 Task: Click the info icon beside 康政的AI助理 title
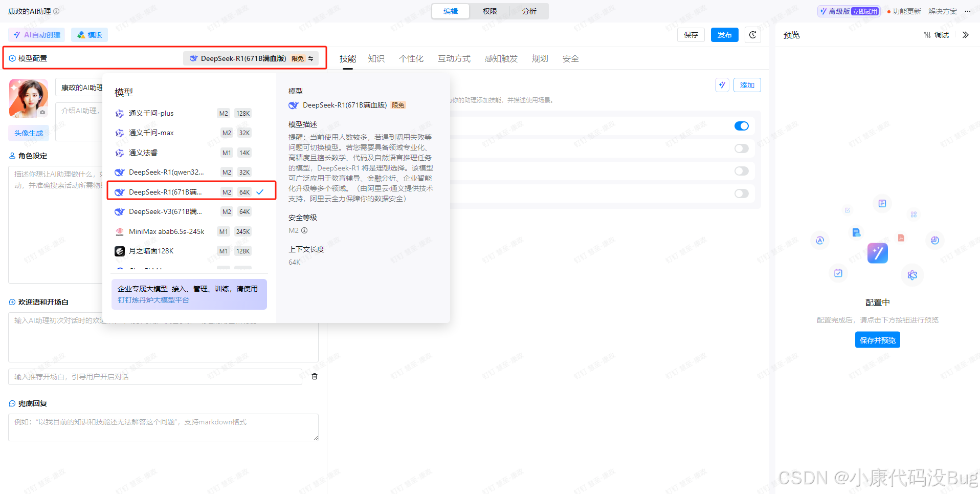[x=56, y=11]
